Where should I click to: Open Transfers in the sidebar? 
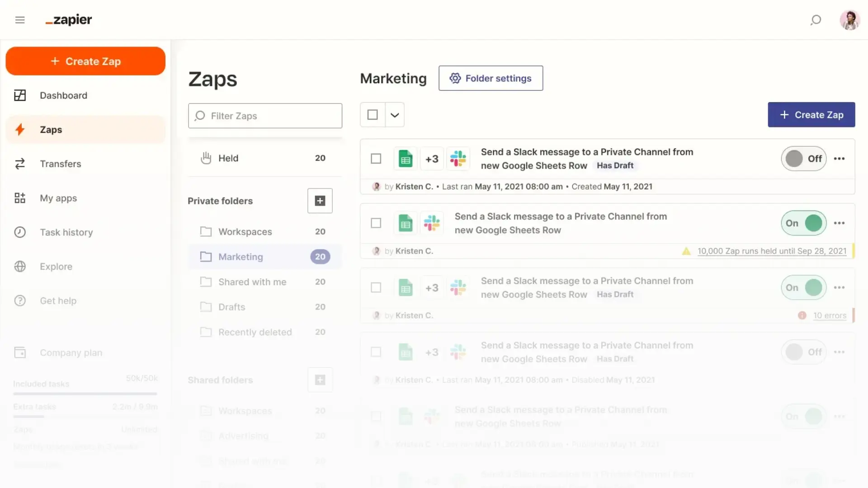pos(85,164)
